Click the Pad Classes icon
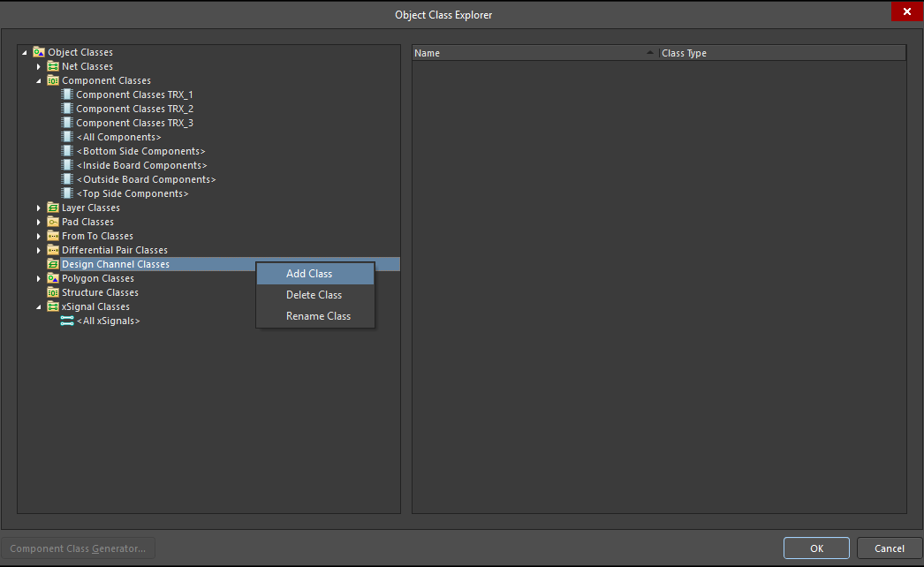924x567 pixels. [52, 221]
